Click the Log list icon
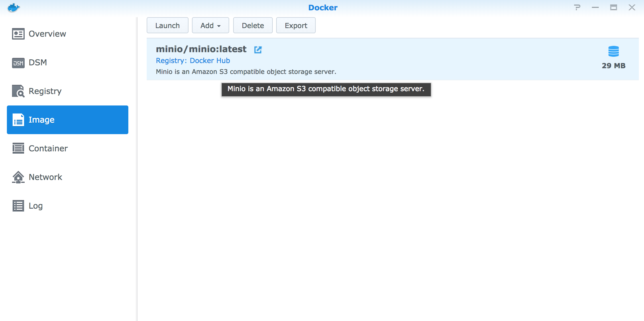This screenshot has height=321, width=644. 18,206
